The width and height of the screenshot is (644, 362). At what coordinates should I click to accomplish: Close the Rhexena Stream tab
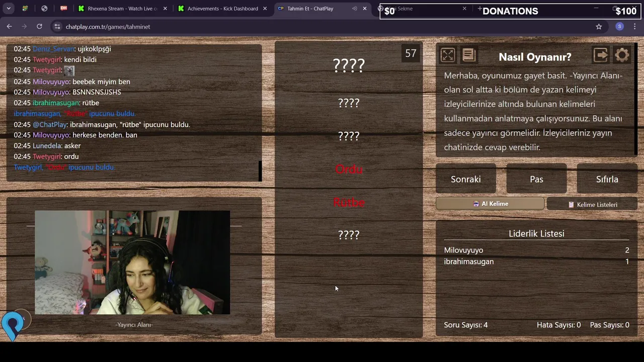(x=165, y=9)
